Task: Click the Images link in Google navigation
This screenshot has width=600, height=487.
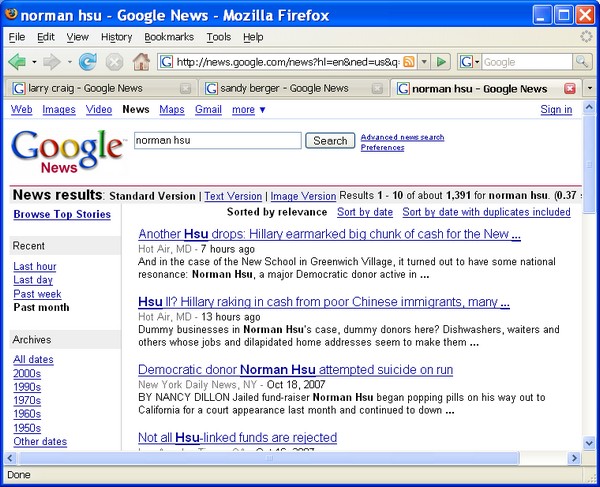Action: tap(59, 110)
